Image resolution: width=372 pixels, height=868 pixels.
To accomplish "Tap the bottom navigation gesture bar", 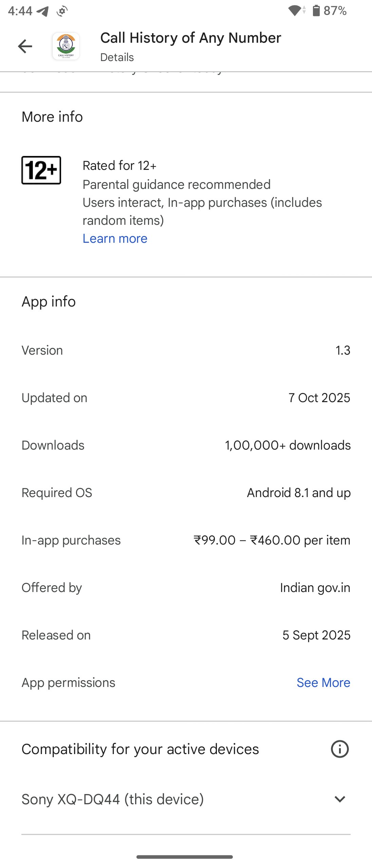I will click(185, 857).
